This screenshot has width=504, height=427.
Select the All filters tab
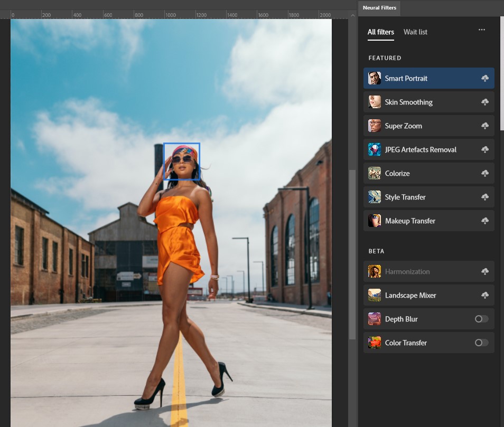click(380, 32)
